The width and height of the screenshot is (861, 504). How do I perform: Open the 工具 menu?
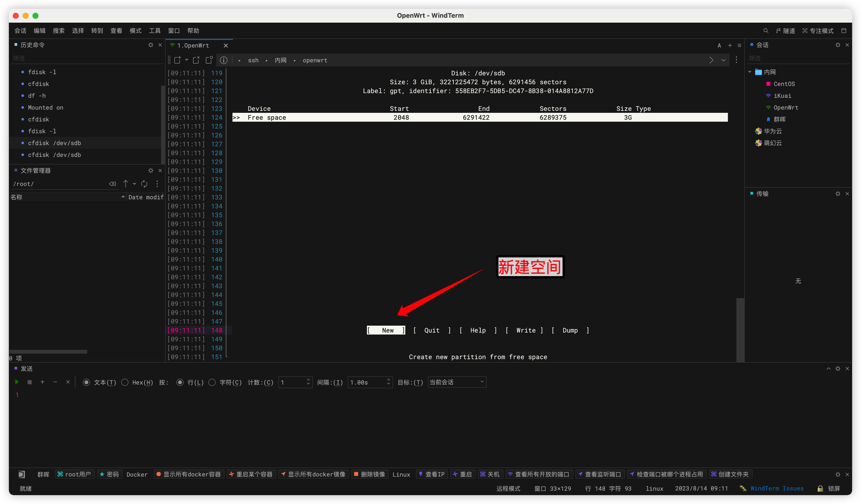(x=154, y=31)
